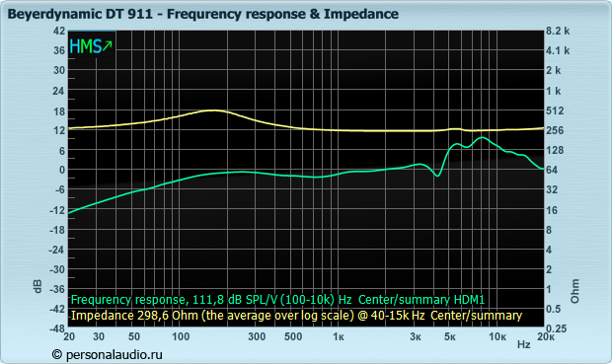Image resolution: width=612 pixels, height=364 pixels.
Task: Click the green curve dip near 4 kHz
Action: click(x=437, y=176)
